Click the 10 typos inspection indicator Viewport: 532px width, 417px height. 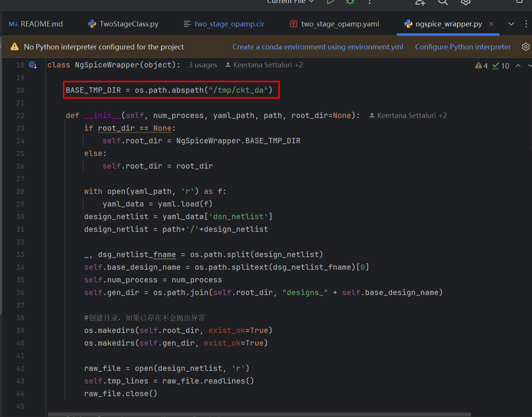[x=501, y=66]
